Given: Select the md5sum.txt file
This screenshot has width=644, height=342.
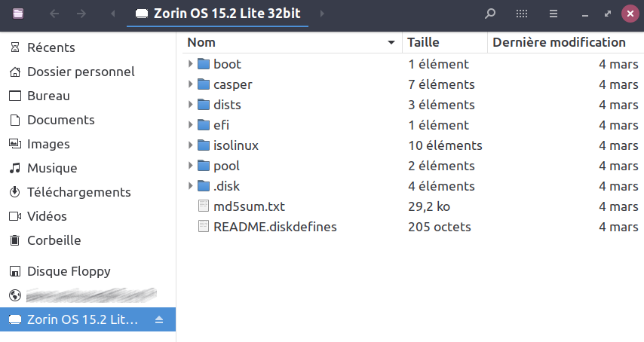Looking at the screenshot, I should point(248,206).
